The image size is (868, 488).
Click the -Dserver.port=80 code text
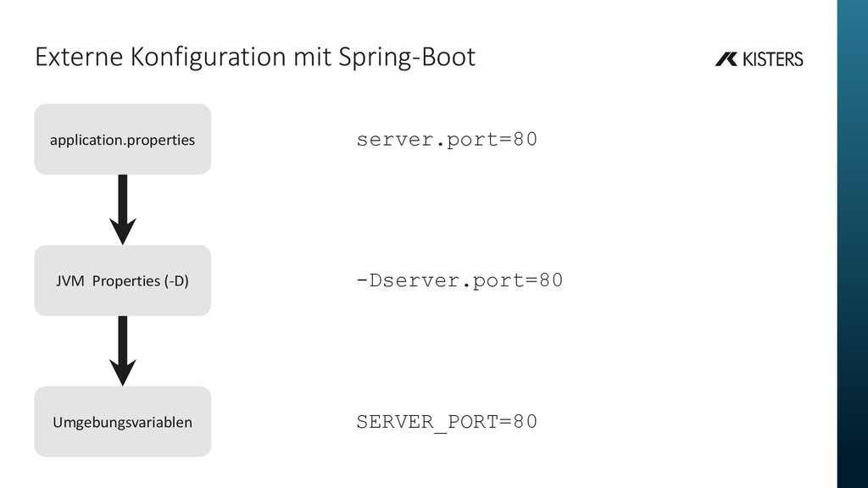(459, 280)
